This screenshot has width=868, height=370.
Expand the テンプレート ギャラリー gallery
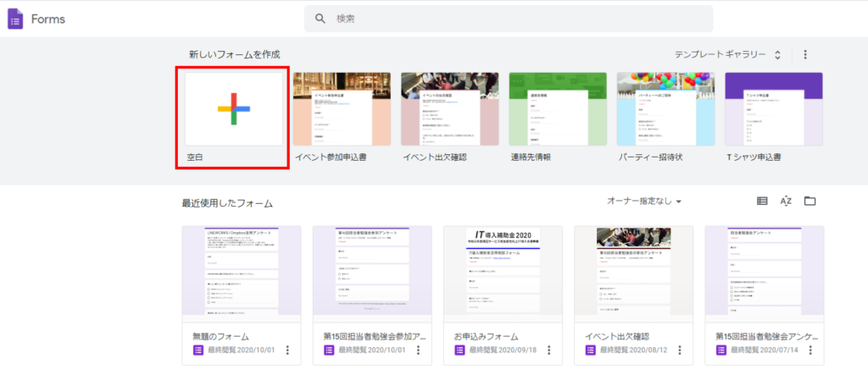click(x=727, y=55)
